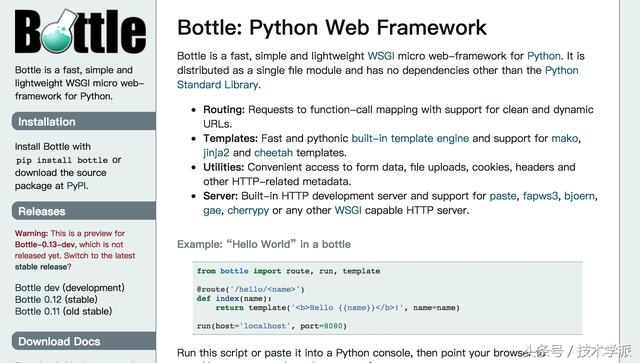Open the paste server link

pos(503,196)
